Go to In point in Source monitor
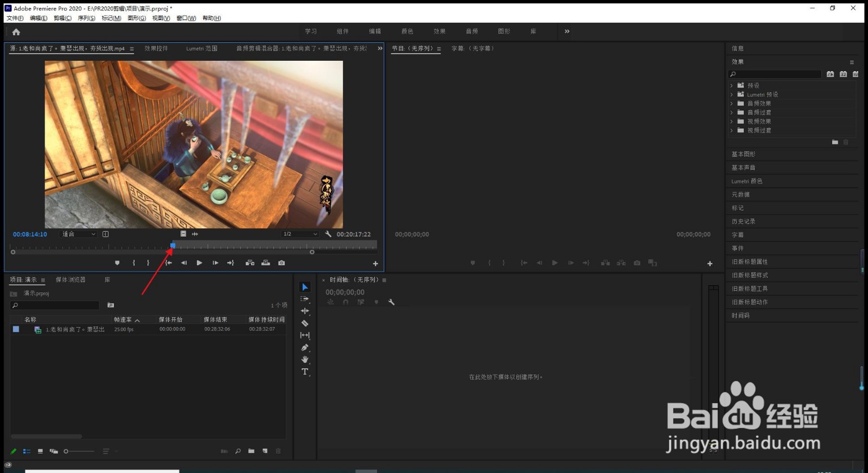The width and height of the screenshot is (868, 473). (x=169, y=263)
